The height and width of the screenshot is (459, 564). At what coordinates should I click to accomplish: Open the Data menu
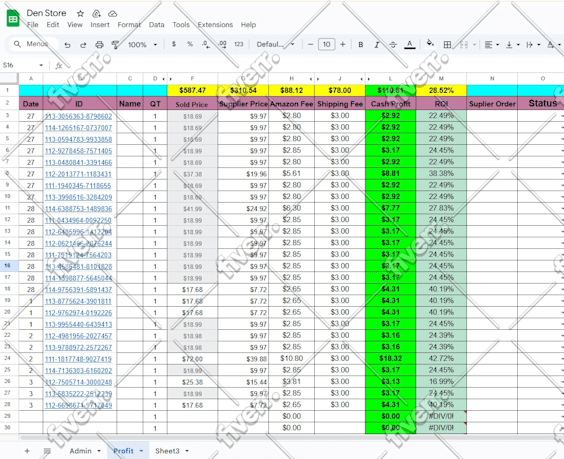pyautogui.click(x=156, y=25)
